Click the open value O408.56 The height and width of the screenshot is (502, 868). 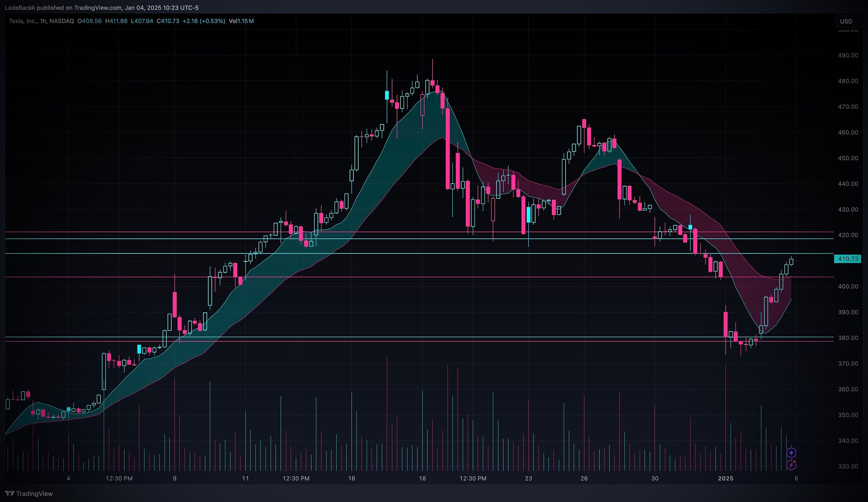click(89, 21)
